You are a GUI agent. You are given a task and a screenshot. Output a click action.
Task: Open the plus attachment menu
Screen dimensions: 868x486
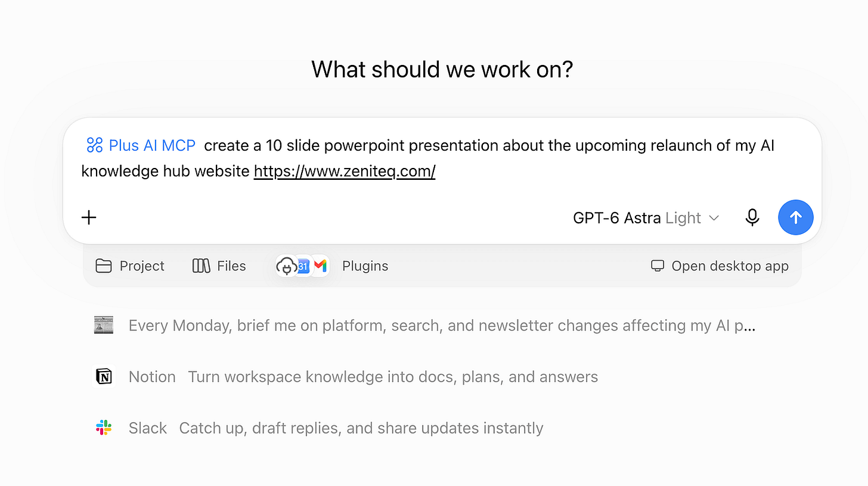(x=89, y=217)
